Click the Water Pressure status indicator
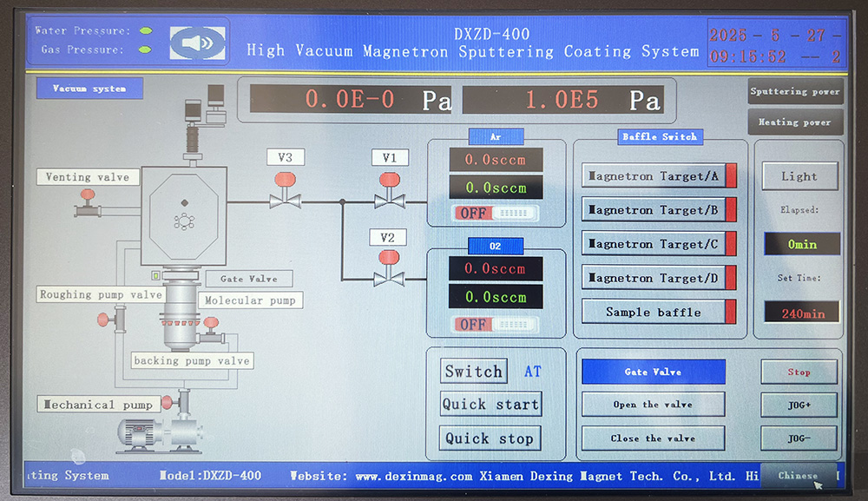The height and width of the screenshot is (501, 868). click(146, 31)
